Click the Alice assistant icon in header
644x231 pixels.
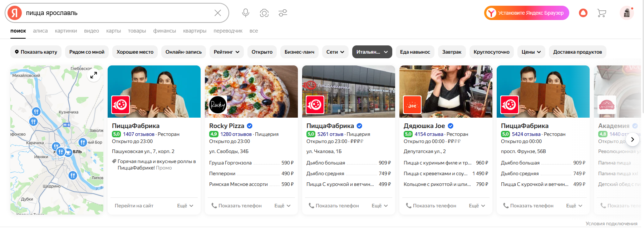point(583,13)
